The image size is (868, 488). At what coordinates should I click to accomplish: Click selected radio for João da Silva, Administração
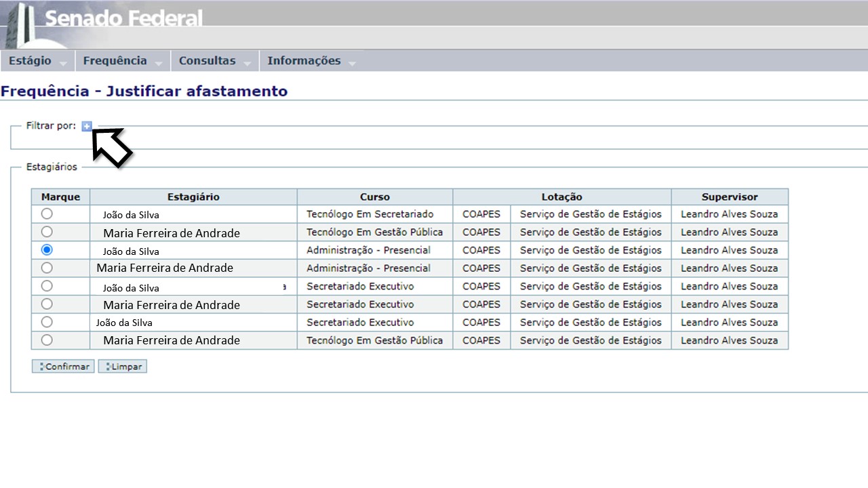(47, 249)
